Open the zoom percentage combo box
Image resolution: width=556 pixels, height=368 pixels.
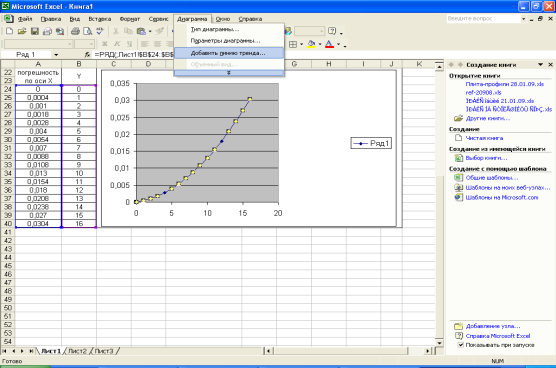(309, 31)
